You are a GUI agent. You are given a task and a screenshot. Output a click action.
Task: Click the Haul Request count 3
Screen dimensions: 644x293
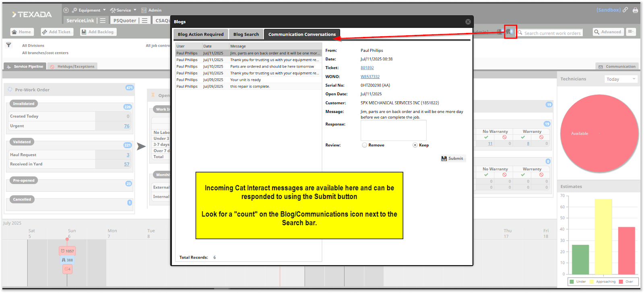pyautogui.click(x=128, y=155)
